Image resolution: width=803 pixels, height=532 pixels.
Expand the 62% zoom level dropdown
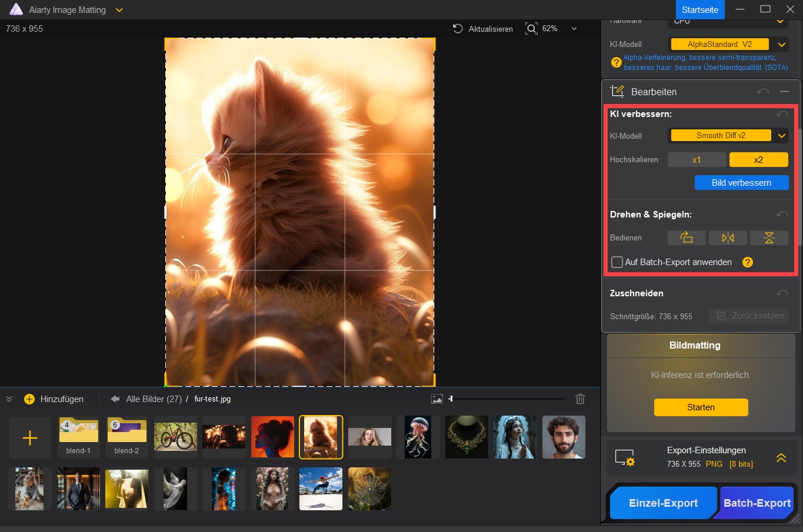click(574, 29)
